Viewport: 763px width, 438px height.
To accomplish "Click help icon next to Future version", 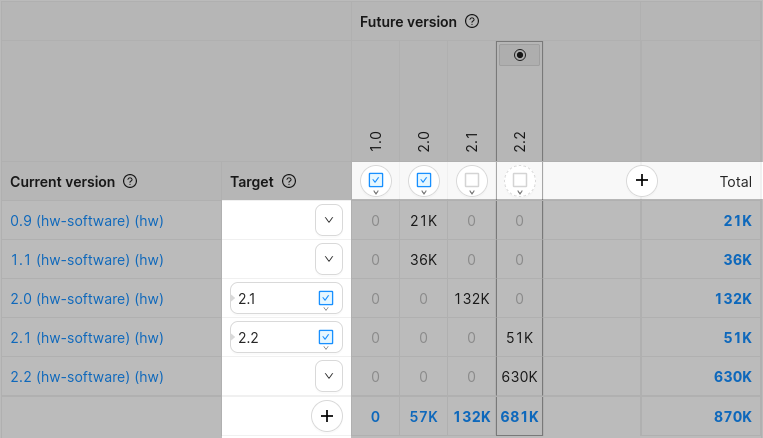I will pos(473,21).
